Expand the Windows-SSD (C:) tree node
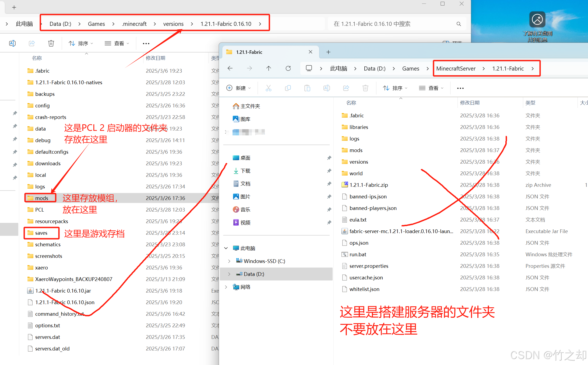 click(x=229, y=261)
